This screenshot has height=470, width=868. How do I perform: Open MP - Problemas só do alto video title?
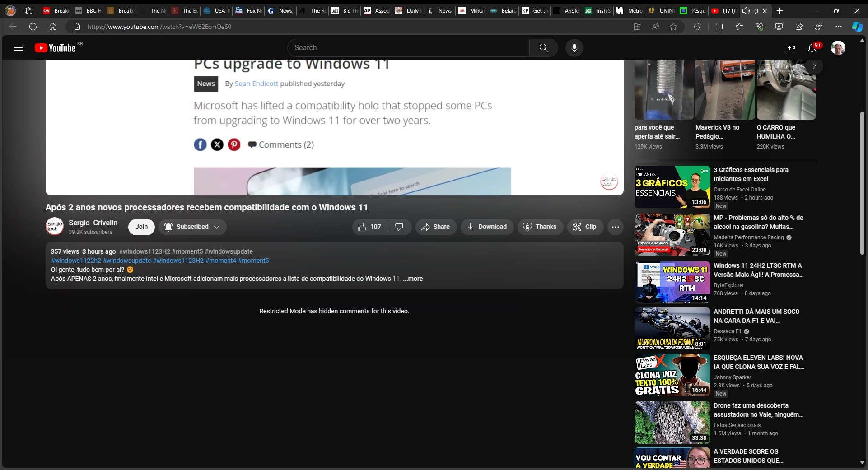pos(758,222)
